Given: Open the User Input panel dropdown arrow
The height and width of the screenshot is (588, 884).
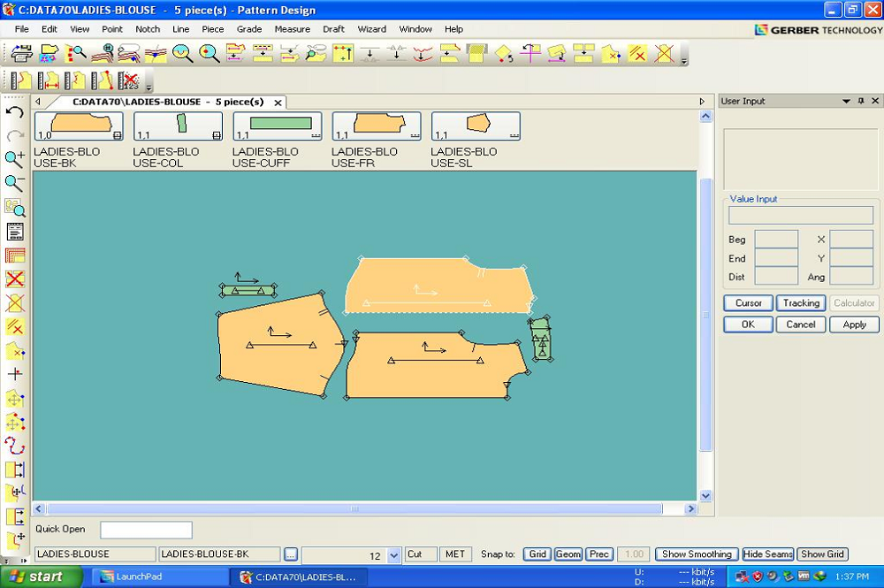Looking at the screenshot, I should pos(846,101).
